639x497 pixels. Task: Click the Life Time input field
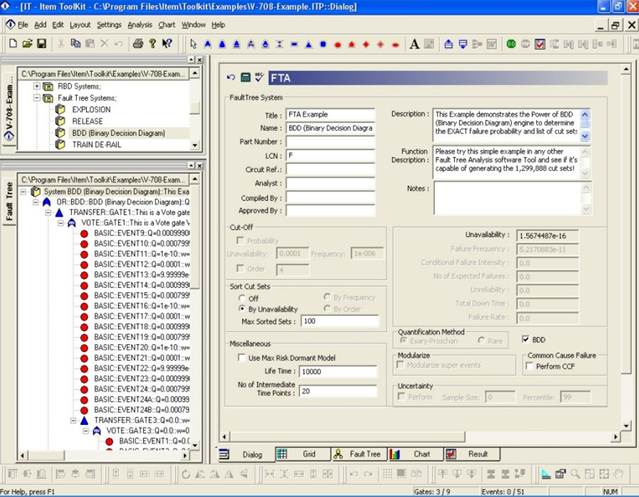tap(337, 371)
